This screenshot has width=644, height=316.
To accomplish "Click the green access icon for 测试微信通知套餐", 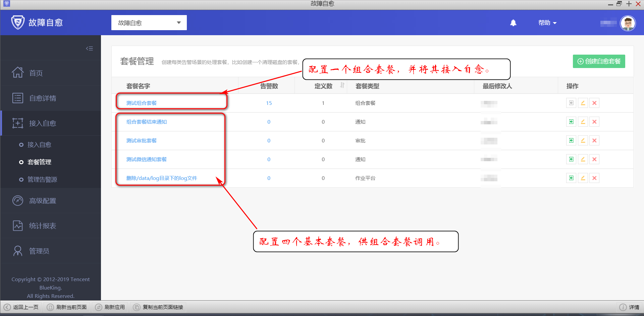I will coord(571,159).
